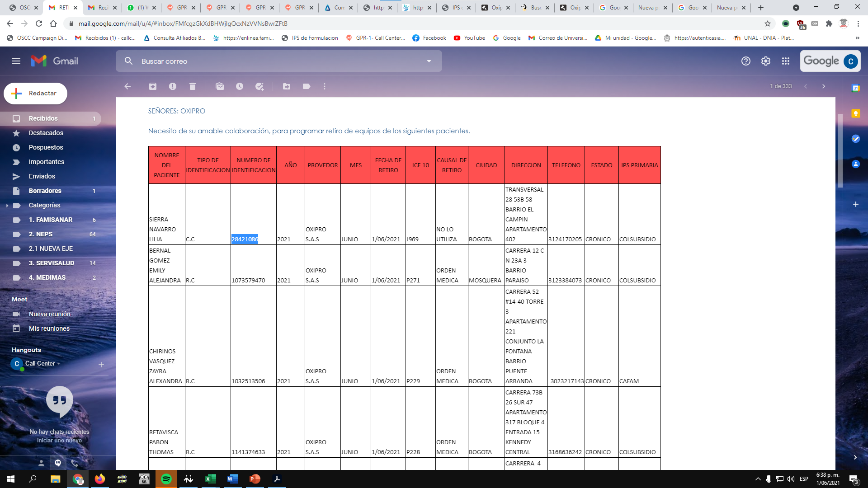
Task: Click the browser address bar URL
Action: click(x=183, y=23)
